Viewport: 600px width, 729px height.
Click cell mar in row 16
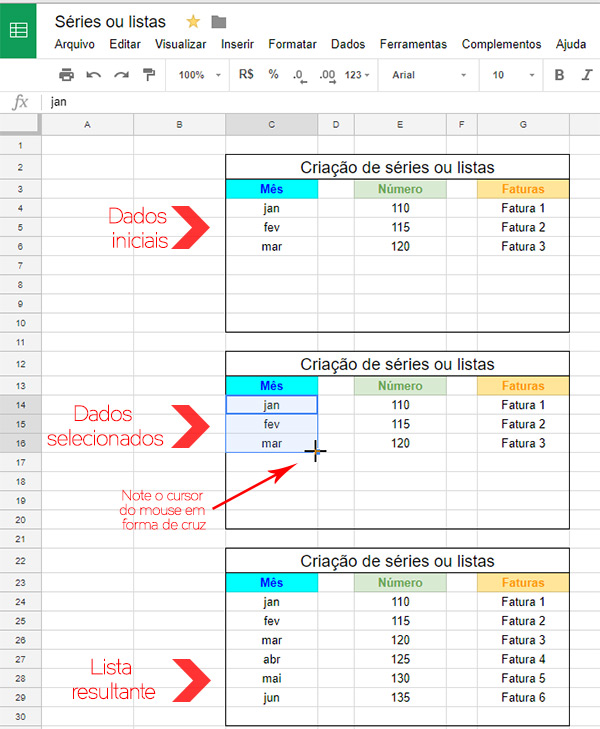(x=271, y=443)
